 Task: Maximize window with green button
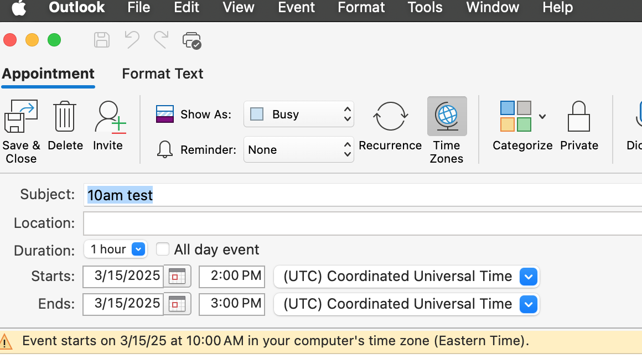click(x=54, y=40)
